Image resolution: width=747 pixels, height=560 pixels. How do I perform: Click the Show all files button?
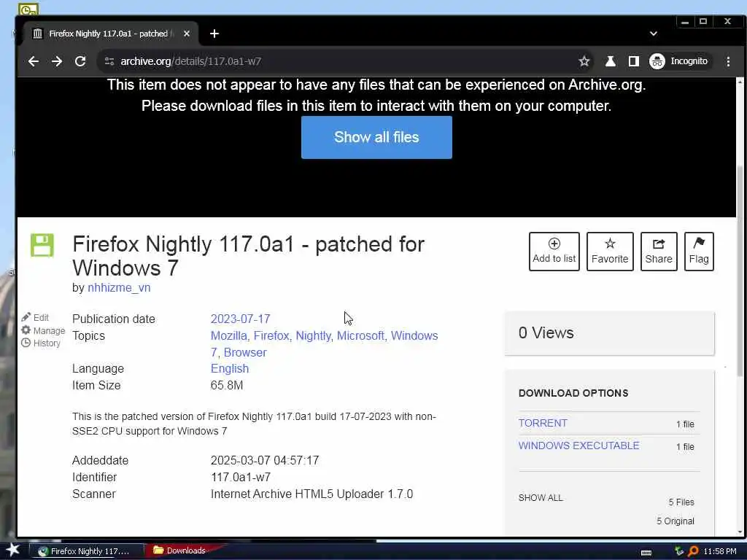tap(376, 137)
